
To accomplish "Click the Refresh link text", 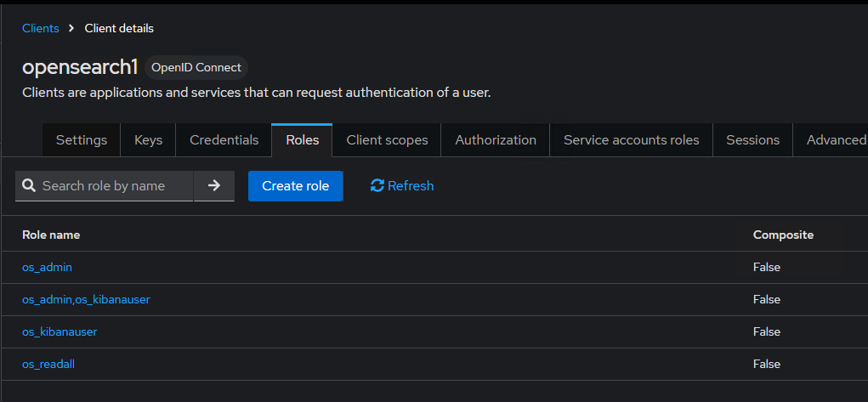I will (411, 186).
